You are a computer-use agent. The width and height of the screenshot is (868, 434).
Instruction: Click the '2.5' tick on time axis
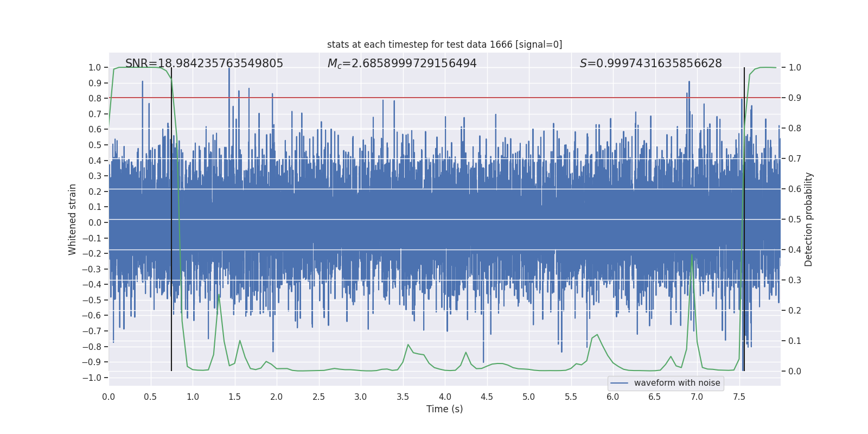click(318, 397)
